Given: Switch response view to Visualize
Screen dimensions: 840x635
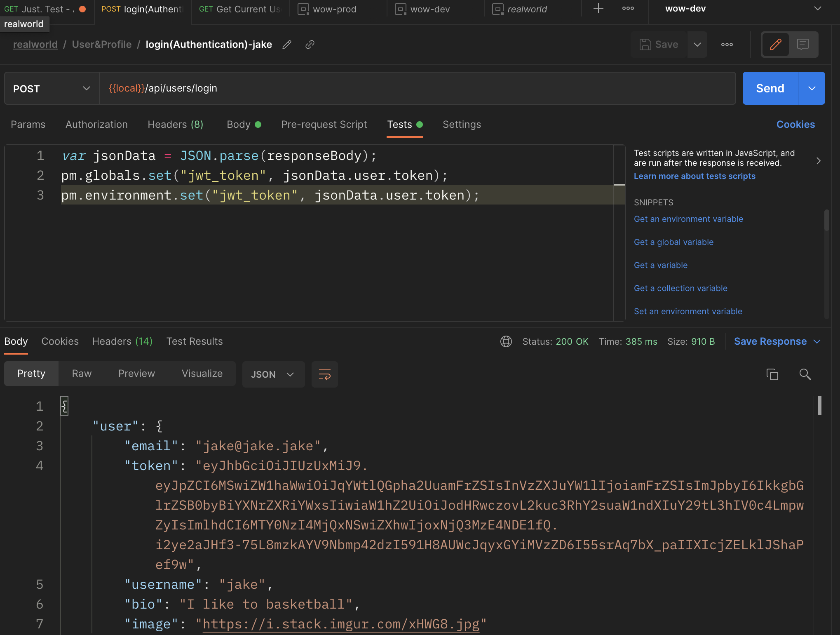Looking at the screenshot, I should (x=202, y=374).
